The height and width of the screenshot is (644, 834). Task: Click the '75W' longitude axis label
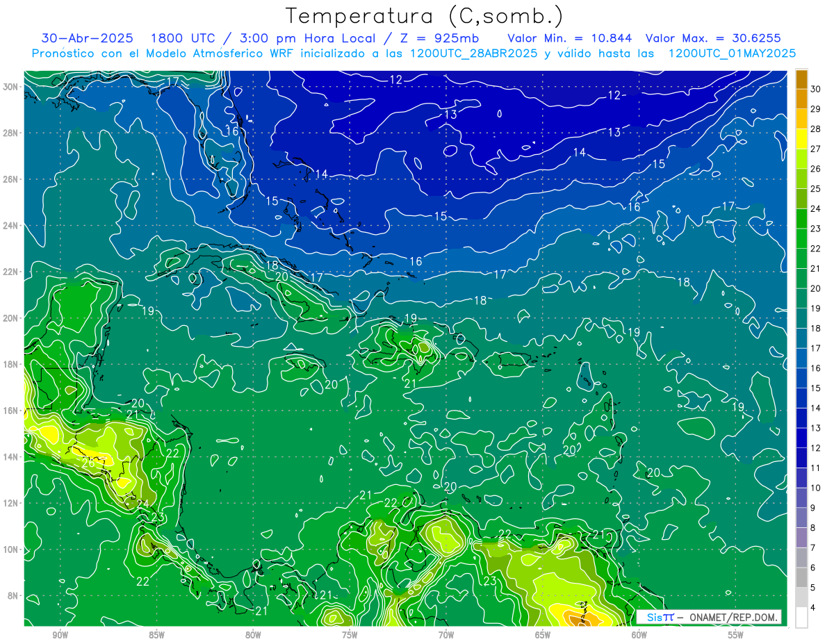point(349,635)
